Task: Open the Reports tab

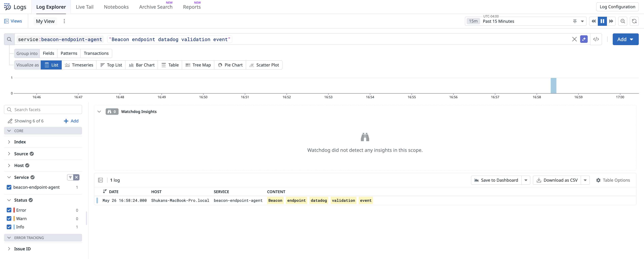Action: pos(192,7)
